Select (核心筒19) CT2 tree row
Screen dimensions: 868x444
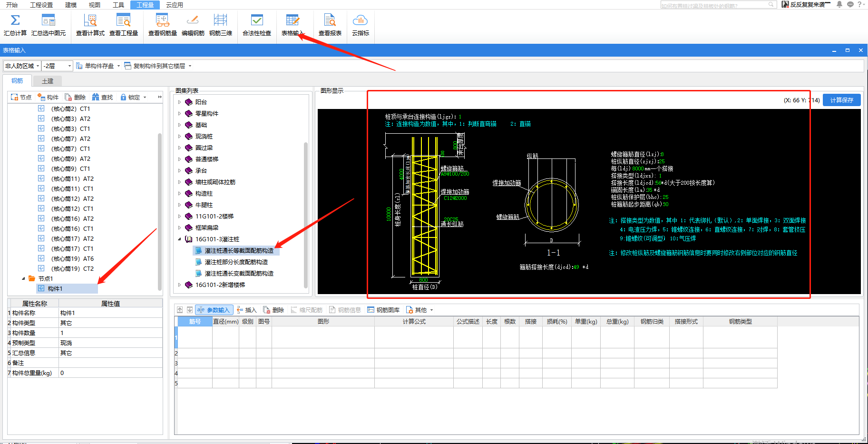(x=72, y=268)
